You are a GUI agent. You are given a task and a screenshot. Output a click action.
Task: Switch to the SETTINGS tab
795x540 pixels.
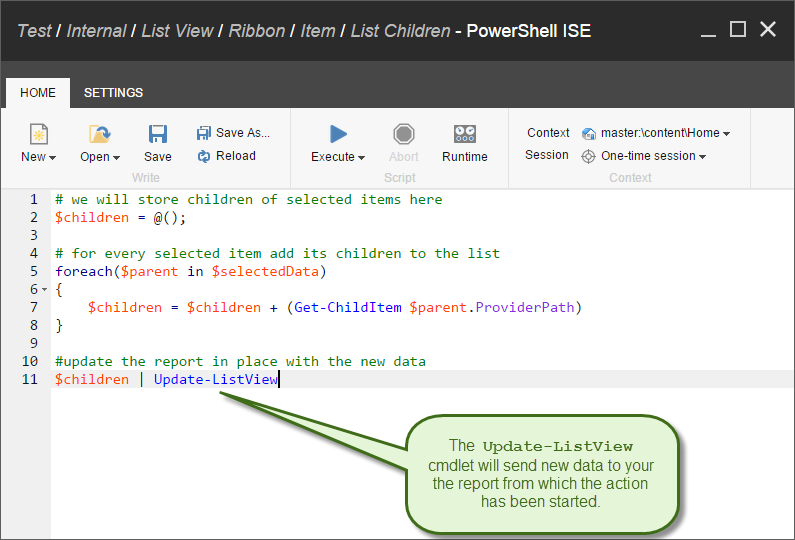(113, 93)
